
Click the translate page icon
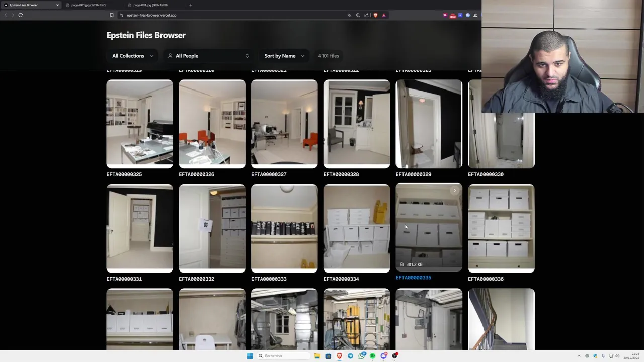[349, 15]
